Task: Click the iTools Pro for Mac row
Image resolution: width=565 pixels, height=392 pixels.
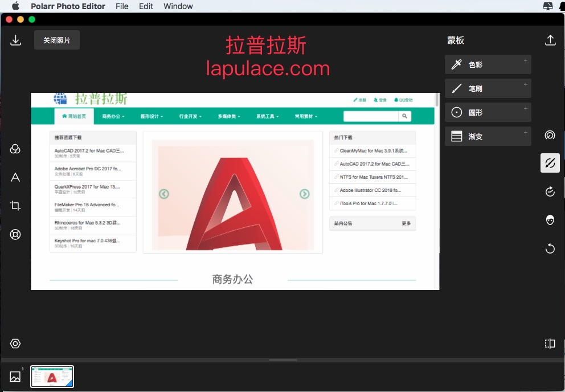Action: tap(372, 203)
